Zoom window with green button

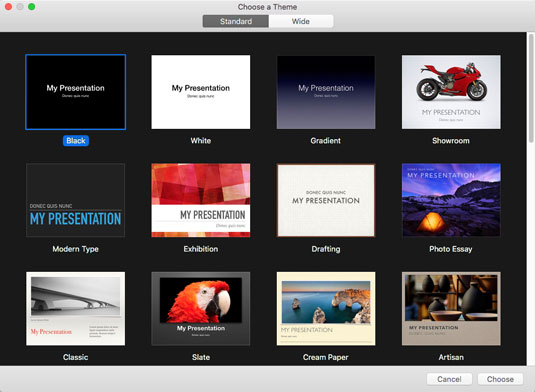tap(31, 7)
